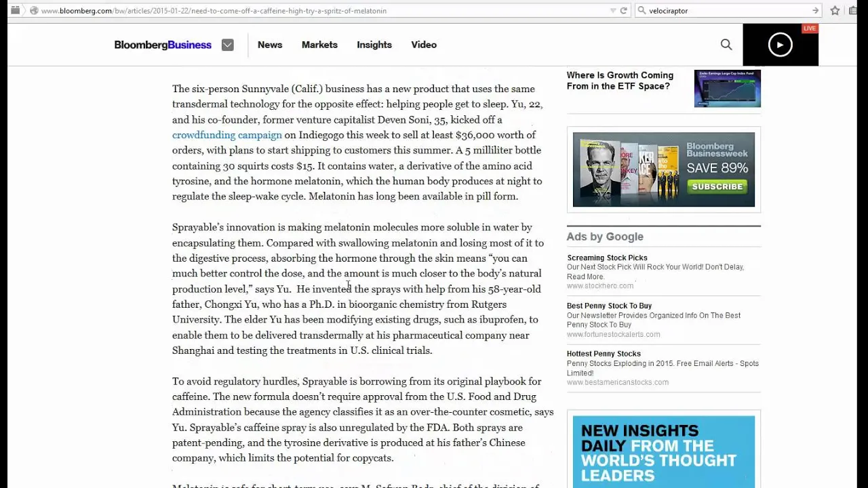The image size is (868, 488).
Task: Click the www.stockhero.com ad URL
Action: tap(600, 286)
